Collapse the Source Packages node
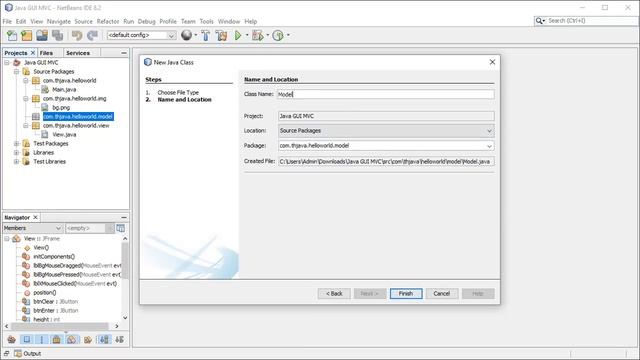This screenshot has height=360, width=640. (x=16, y=72)
